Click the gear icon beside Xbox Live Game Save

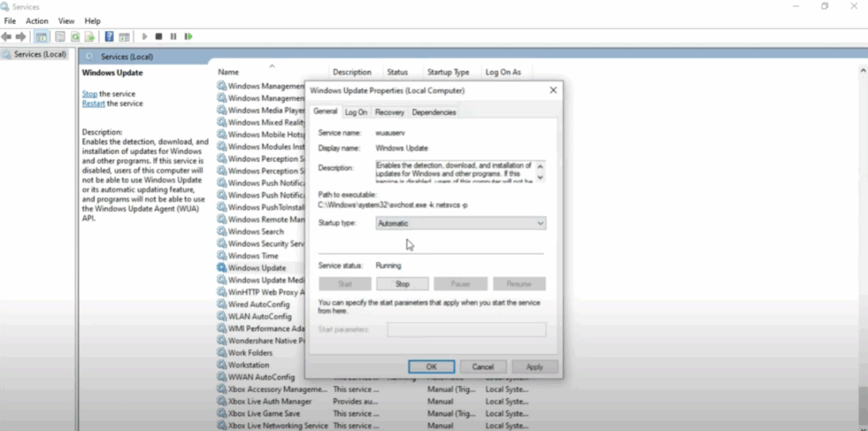[222, 413]
